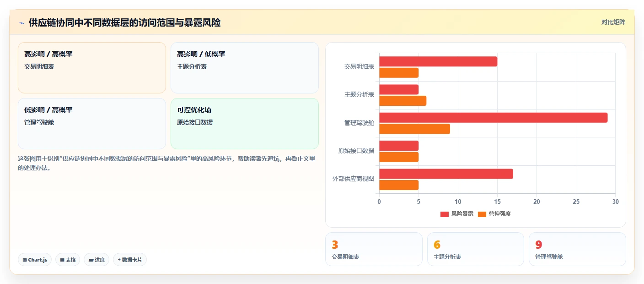Click the x-axis tick label 15

[x=497, y=202]
